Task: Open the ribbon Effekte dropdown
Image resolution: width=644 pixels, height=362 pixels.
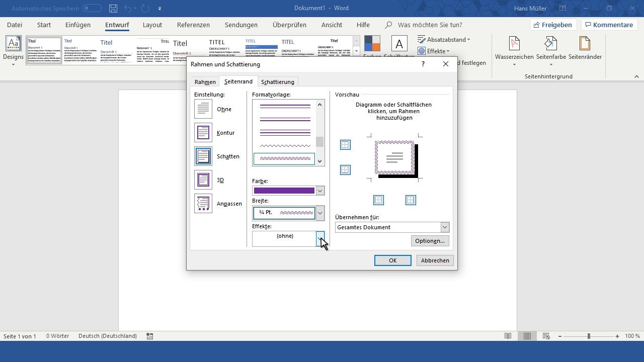Action: pyautogui.click(x=434, y=51)
